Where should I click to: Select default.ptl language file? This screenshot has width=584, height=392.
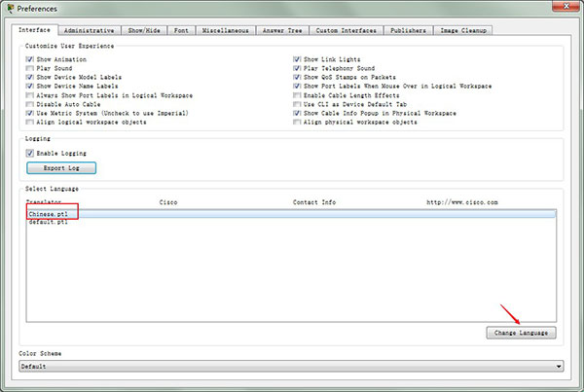[x=48, y=222]
